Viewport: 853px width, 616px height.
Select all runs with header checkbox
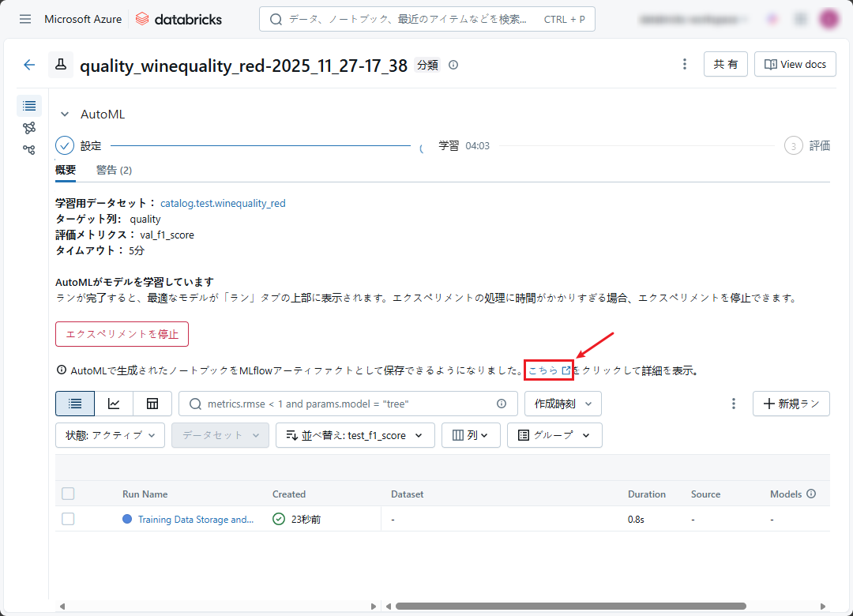(68, 494)
